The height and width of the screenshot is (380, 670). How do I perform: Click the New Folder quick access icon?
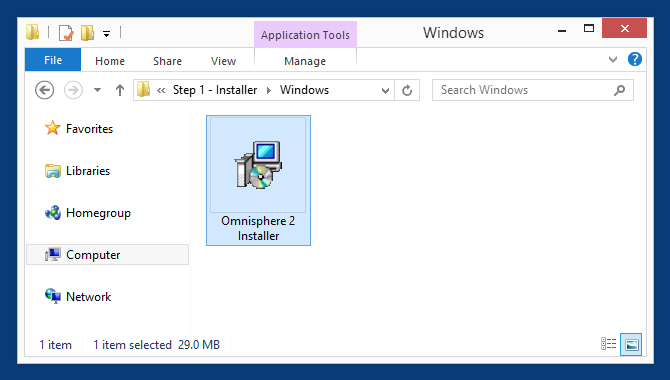pos(87,32)
